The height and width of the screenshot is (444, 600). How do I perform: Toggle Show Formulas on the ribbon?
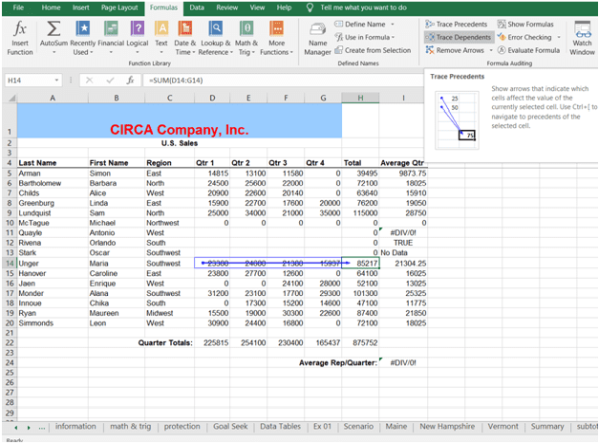coord(528,23)
